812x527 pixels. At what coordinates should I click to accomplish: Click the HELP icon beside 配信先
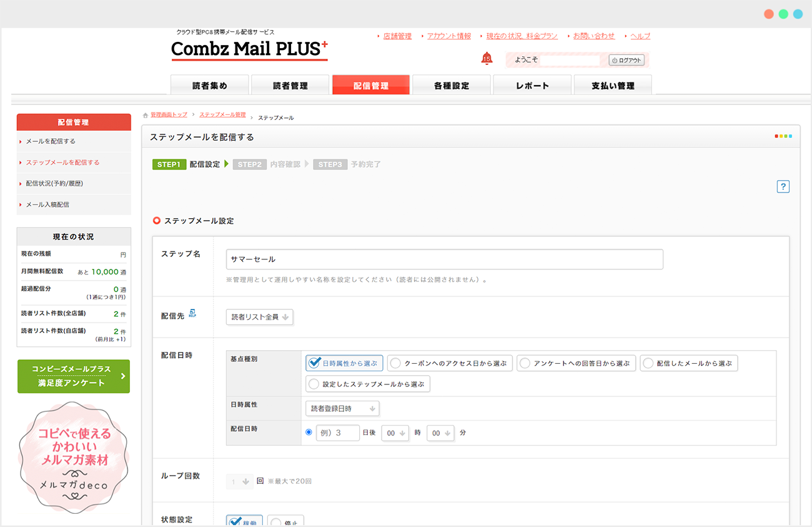192,313
